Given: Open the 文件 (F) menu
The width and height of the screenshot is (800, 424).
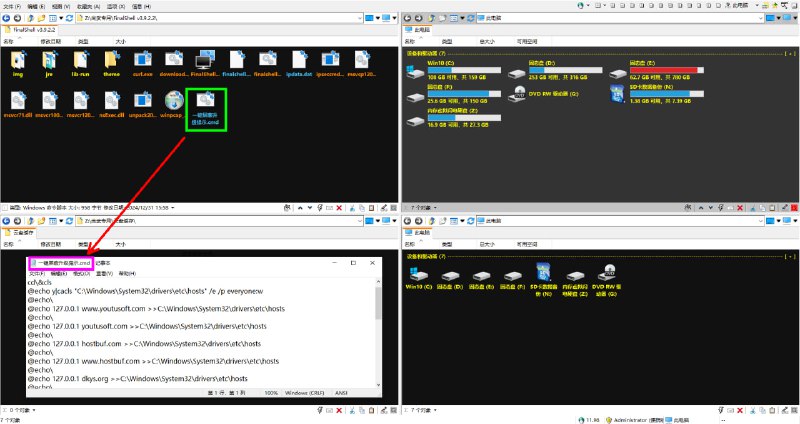Looking at the screenshot, I should [11, 5].
